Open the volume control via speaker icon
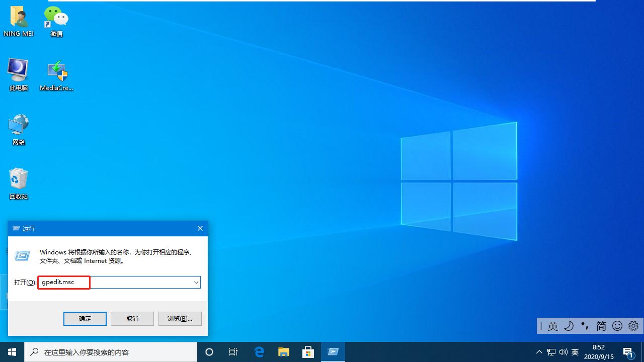 click(x=563, y=352)
